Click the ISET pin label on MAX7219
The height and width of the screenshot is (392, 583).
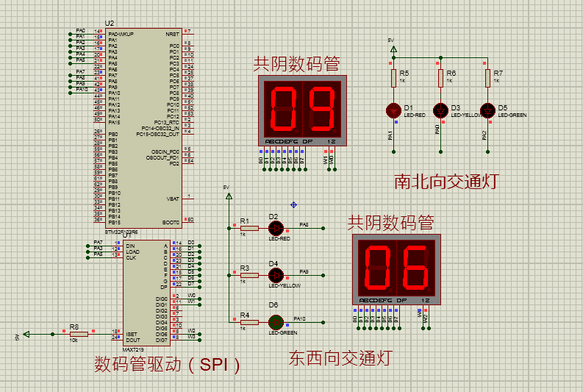132,334
